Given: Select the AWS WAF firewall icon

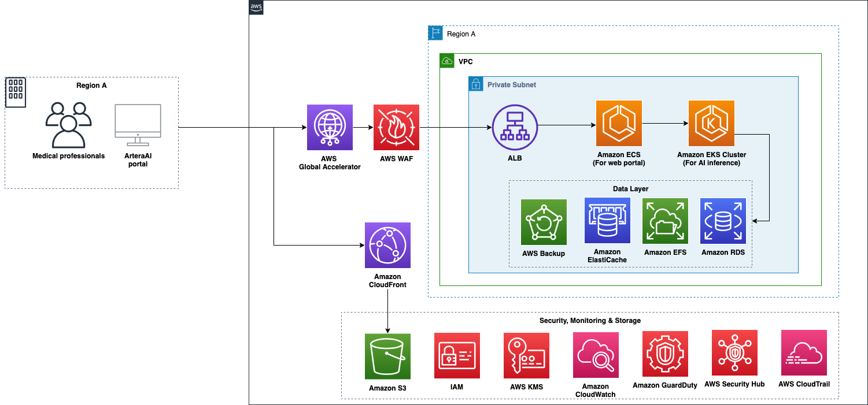Looking at the screenshot, I should (x=396, y=127).
